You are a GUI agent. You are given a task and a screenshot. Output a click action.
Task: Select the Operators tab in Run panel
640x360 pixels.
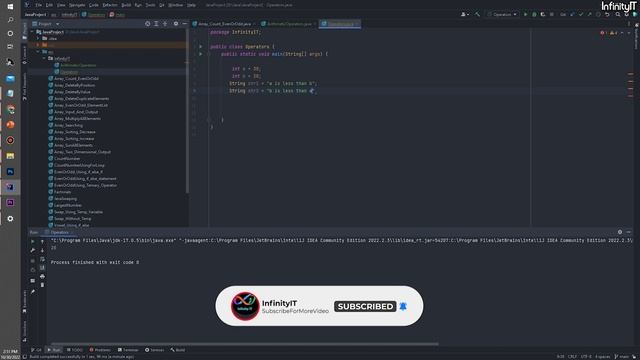click(60, 232)
